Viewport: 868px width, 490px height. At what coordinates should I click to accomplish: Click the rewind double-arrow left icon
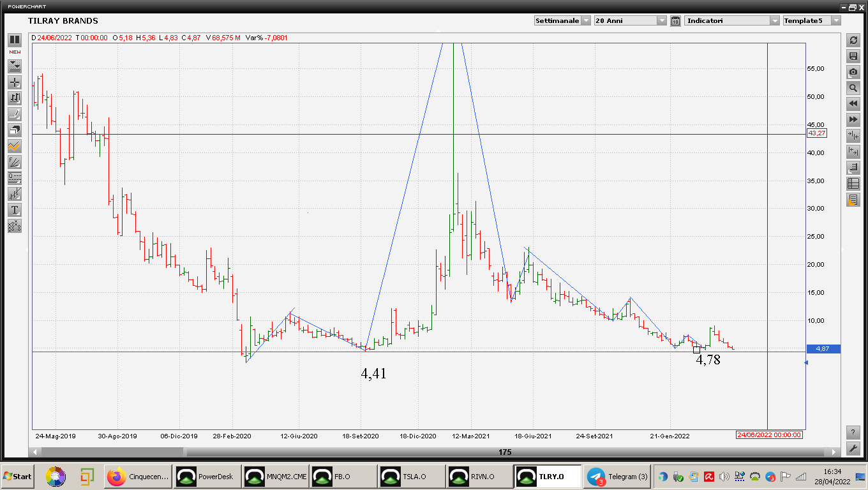pos(853,104)
